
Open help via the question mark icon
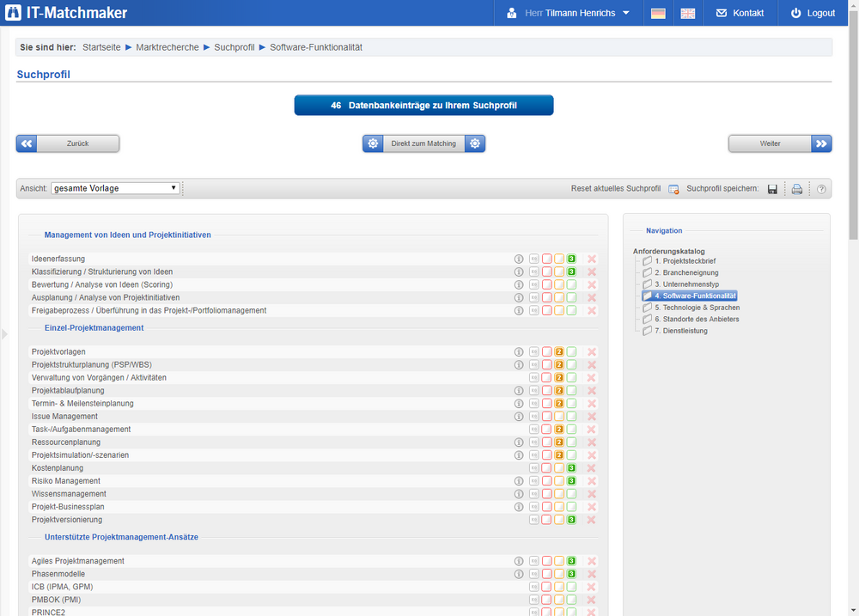tap(821, 189)
